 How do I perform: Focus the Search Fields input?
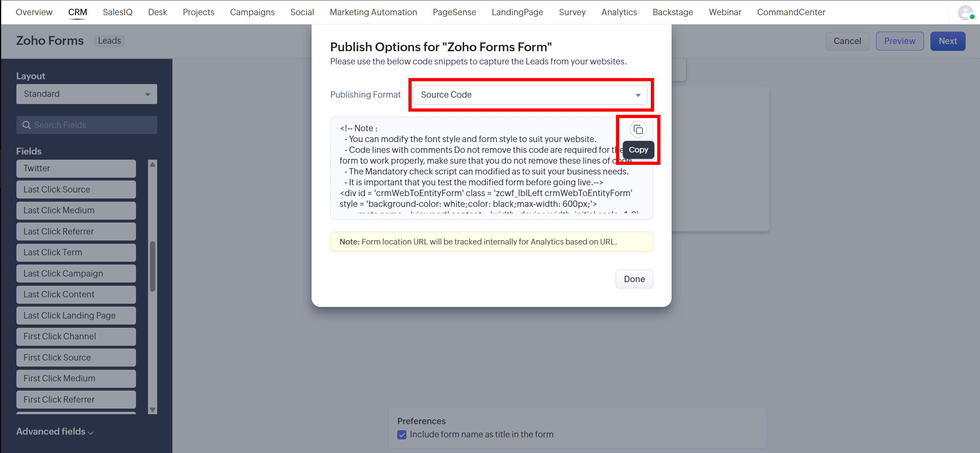[x=86, y=125]
